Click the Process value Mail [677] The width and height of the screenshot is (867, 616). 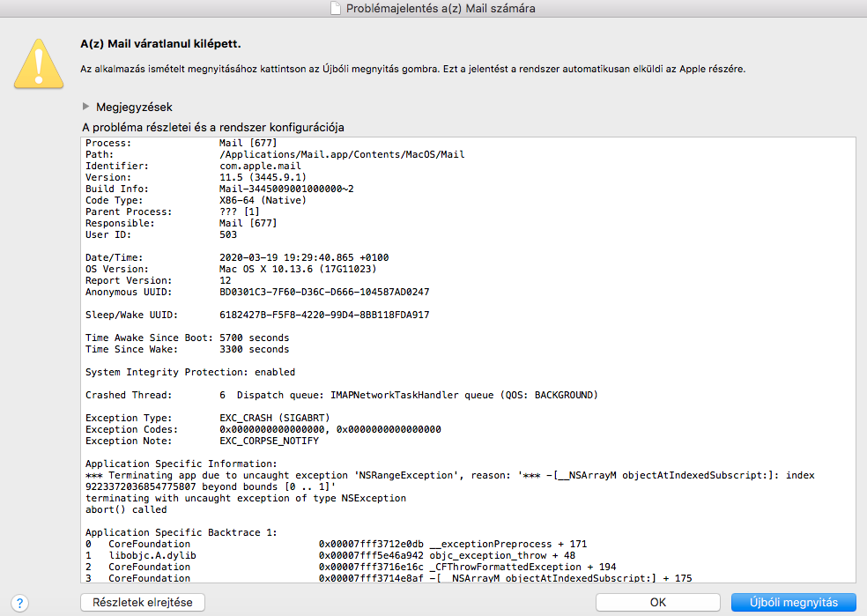coord(248,143)
